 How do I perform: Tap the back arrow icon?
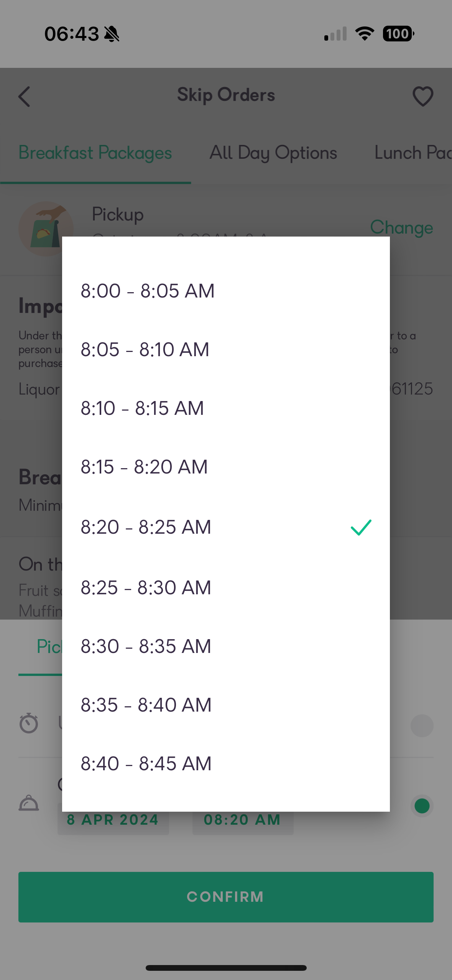click(x=24, y=96)
